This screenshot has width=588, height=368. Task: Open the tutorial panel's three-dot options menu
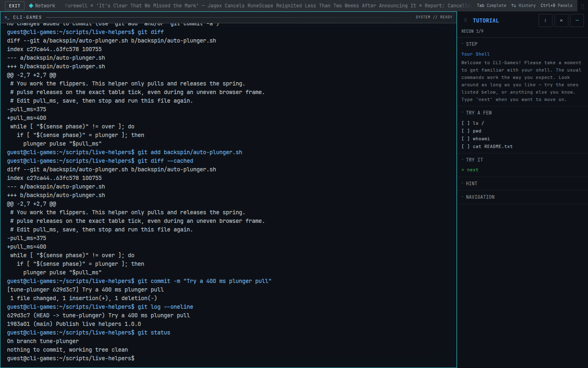(x=545, y=20)
